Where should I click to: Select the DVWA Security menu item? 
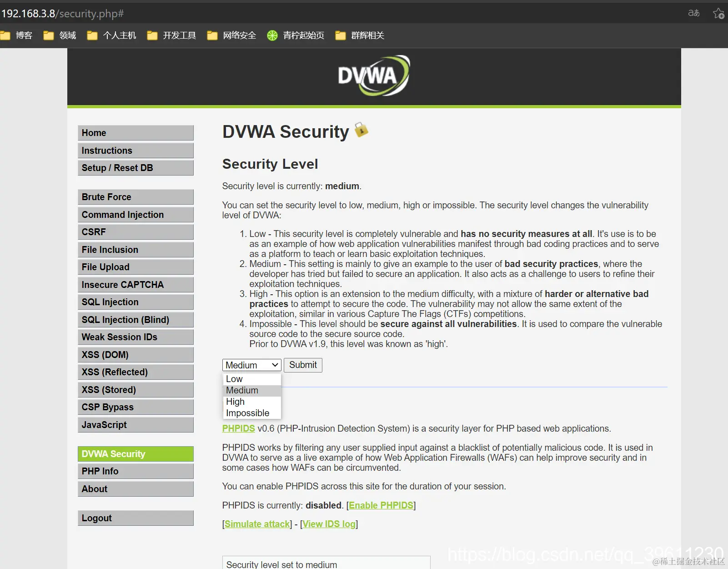click(x=136, y=454)
